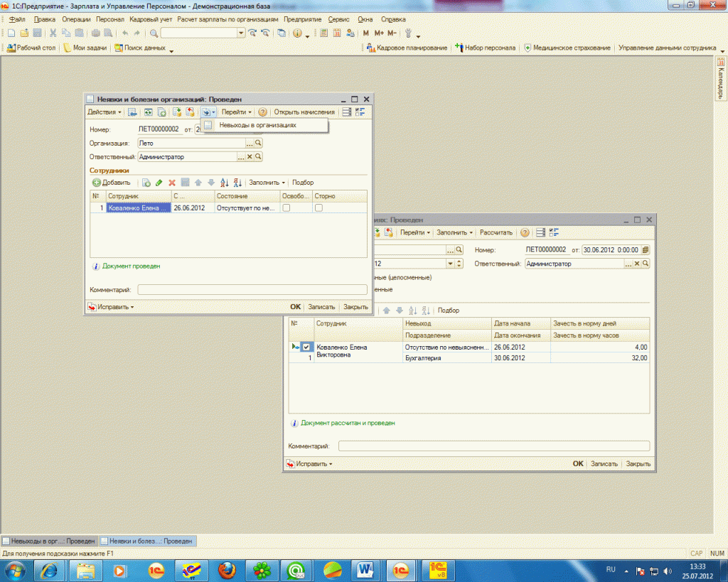Expand the Действия dropdown menu

pyautogui.click(x=105, y=112)
